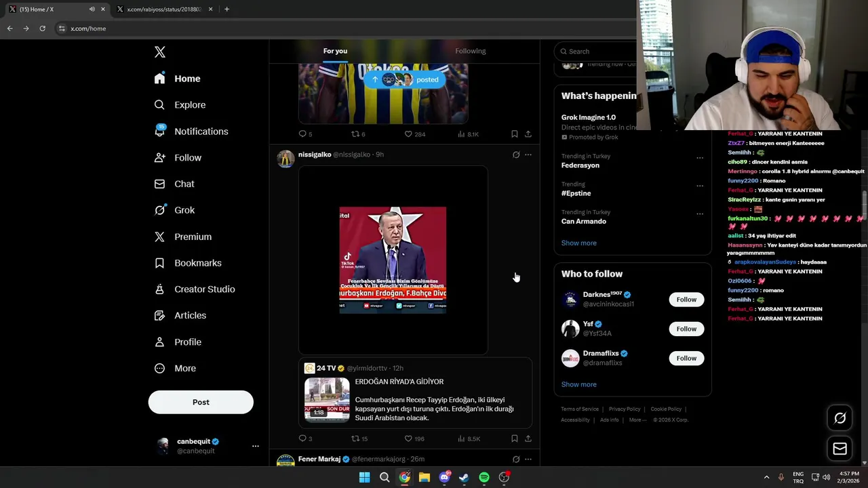Open Premium in the sidebar

182,237
